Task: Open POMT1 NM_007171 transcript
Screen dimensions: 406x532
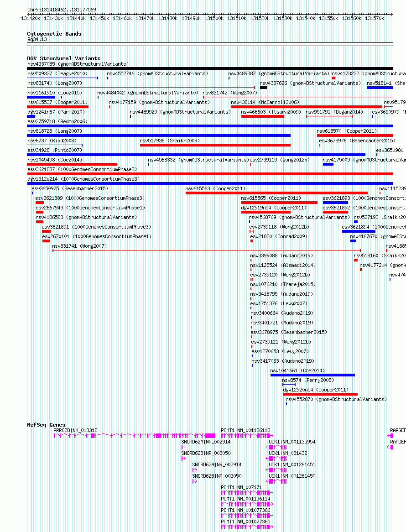Action: coord(241,487)
